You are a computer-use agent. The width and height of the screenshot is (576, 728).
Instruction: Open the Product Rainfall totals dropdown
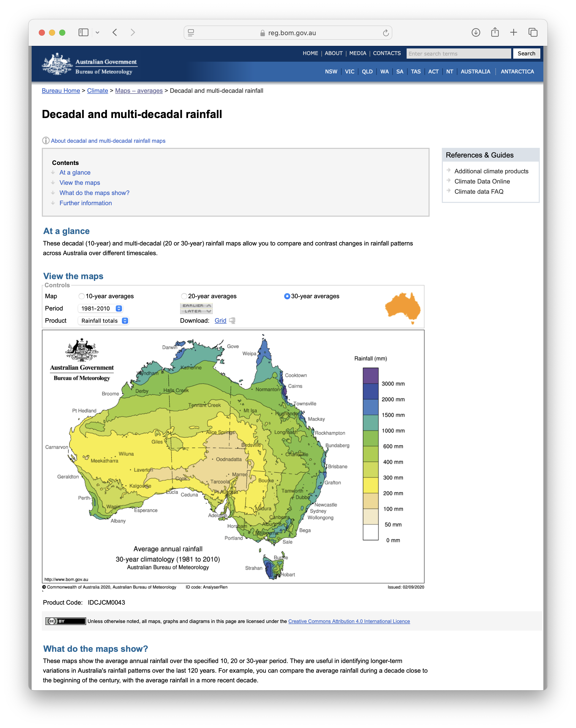click(103, 320)
